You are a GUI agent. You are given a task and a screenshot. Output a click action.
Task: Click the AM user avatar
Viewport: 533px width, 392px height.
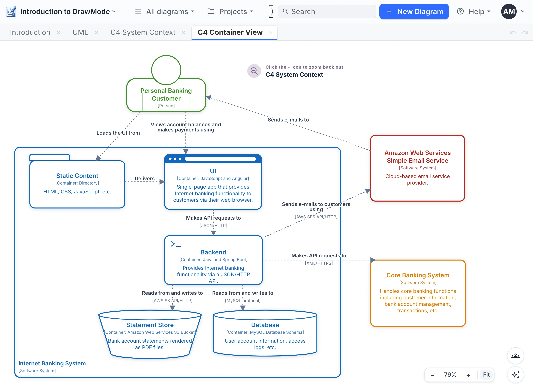click(509, 11)
